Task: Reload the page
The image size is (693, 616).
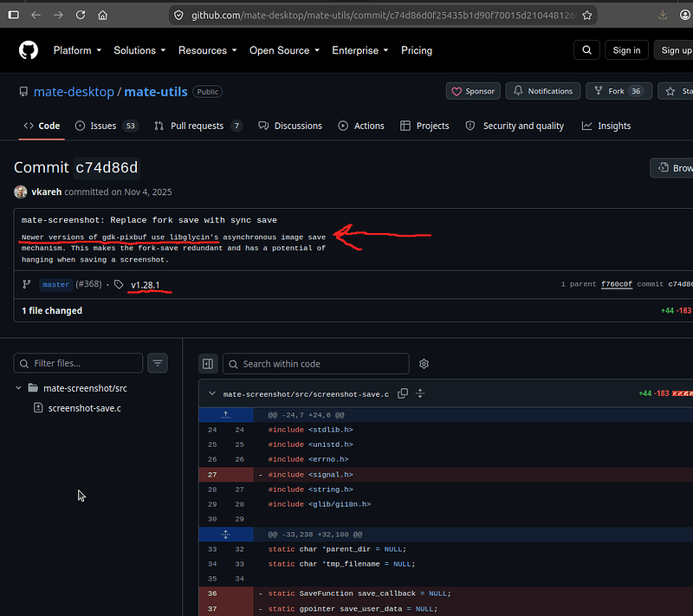Action: pos(81,15)
